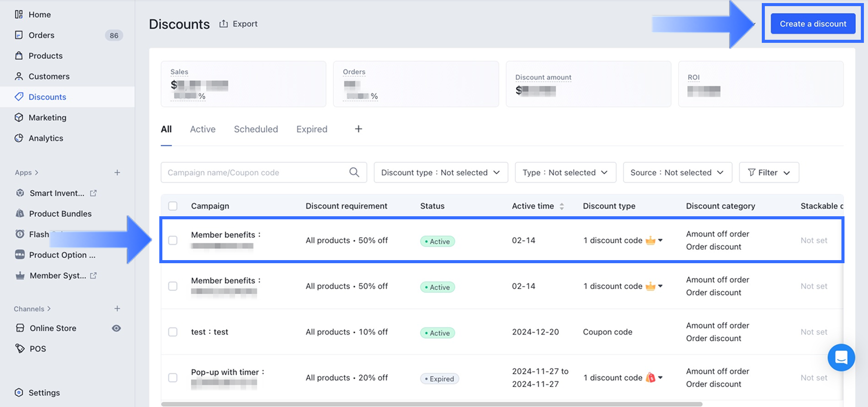Screen dimensions: 868x407
Task: Switch to the Expired tab
Action: coord(311,129)
